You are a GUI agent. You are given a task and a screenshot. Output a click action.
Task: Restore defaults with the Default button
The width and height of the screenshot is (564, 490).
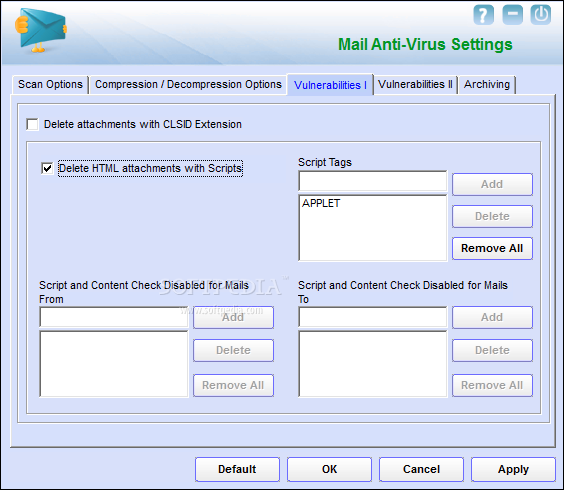point(237,469)
